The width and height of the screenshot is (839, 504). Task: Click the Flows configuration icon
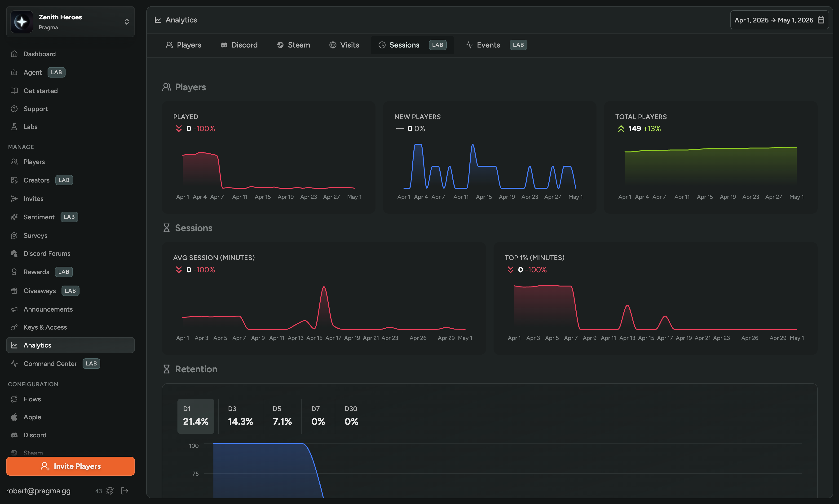[14, 399]
